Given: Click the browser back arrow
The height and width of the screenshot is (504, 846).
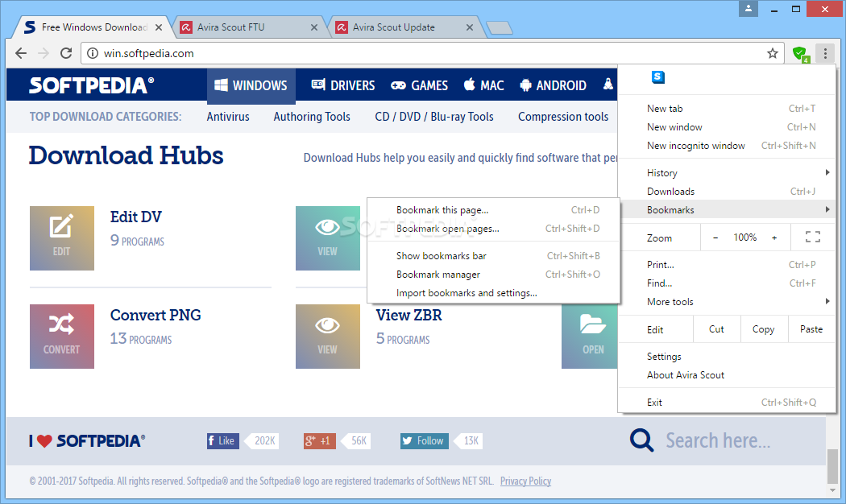Looking at the screenshot, I should point(21,53).
